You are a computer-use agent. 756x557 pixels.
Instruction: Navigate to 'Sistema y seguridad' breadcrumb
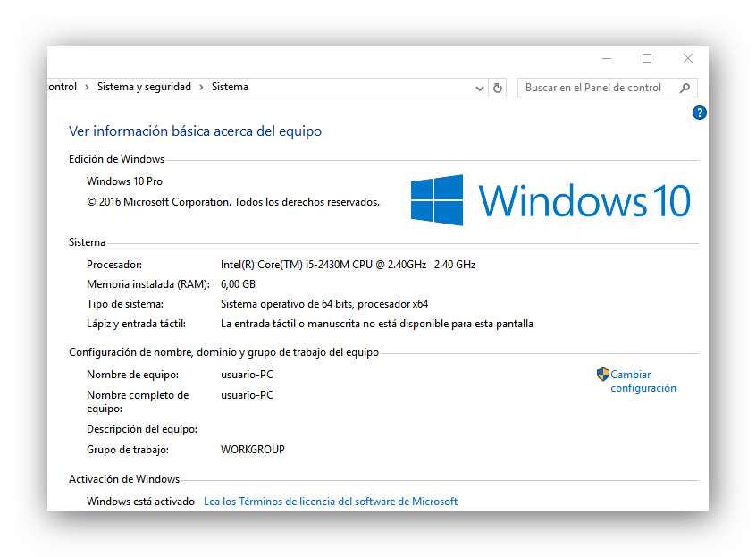144,87
